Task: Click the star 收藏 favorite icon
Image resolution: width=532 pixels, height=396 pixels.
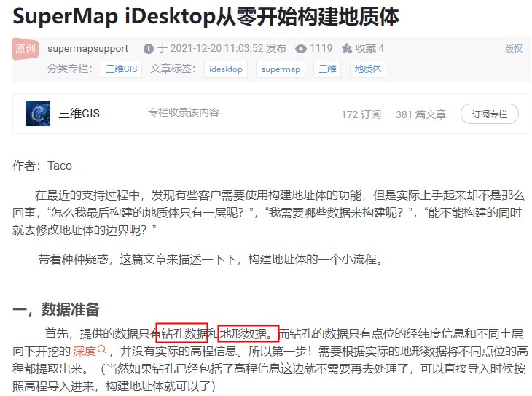Action: (x=347, y=49)
